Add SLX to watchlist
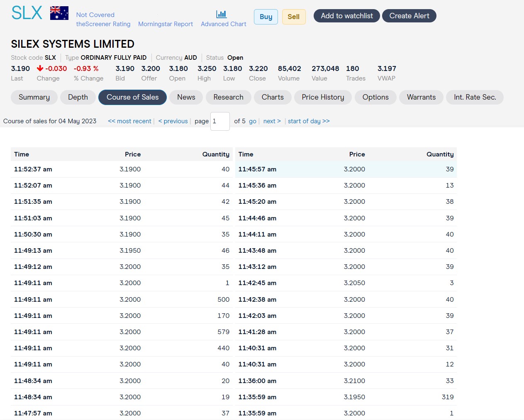Screen dimensions: 524x420 point(347,16)
